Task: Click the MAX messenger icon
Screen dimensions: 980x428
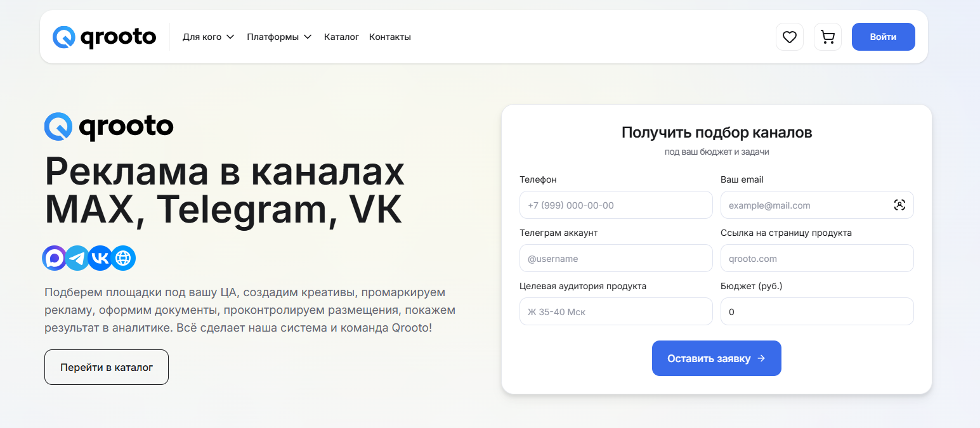Action: coord(54,258)
